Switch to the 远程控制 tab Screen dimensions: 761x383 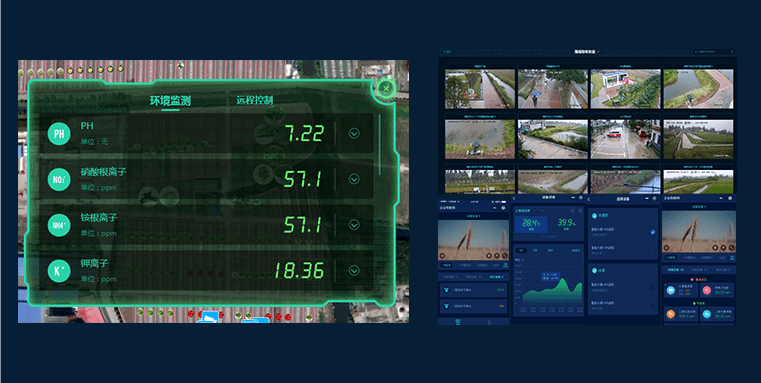coord(255,100)
